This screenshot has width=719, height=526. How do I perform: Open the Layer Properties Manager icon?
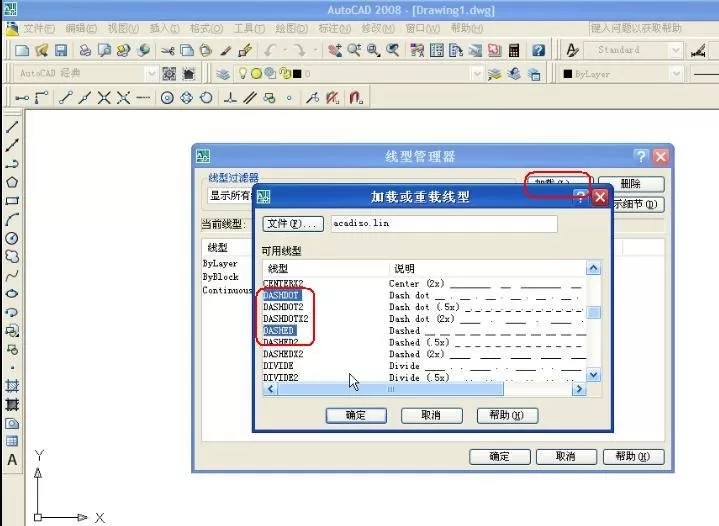[x=223, y=74]
